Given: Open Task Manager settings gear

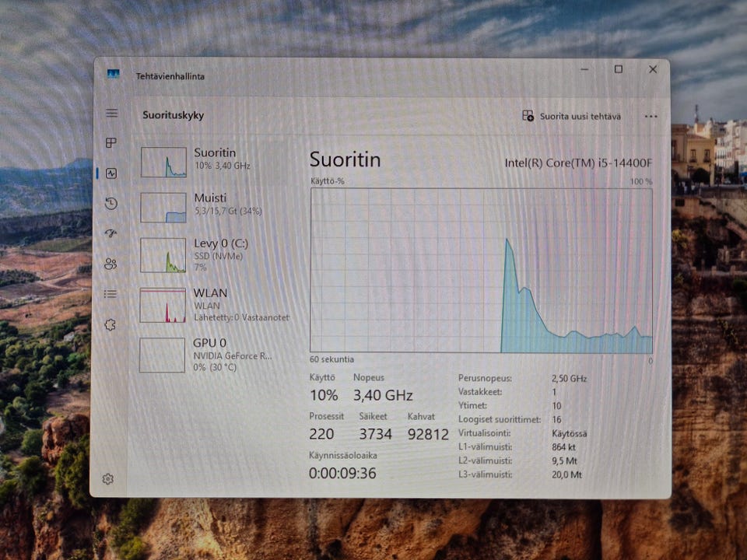Looking at the screenshot, I should tap(108, 478).
